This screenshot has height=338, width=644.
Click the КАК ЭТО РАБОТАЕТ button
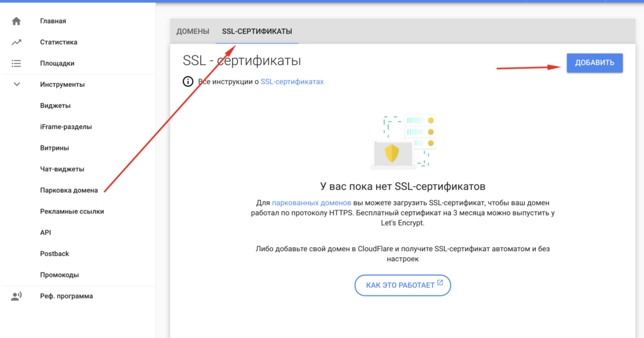coord(402,285)
